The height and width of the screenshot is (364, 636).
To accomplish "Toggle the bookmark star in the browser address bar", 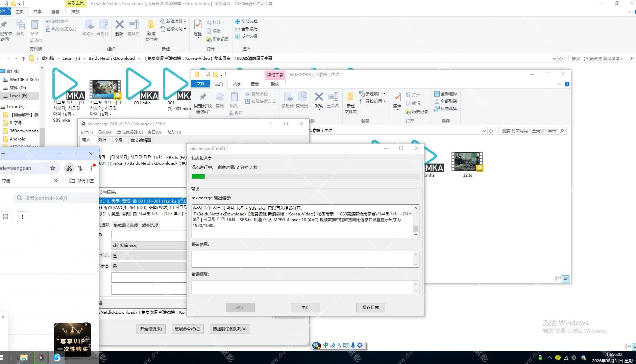I will pos(53,168).
